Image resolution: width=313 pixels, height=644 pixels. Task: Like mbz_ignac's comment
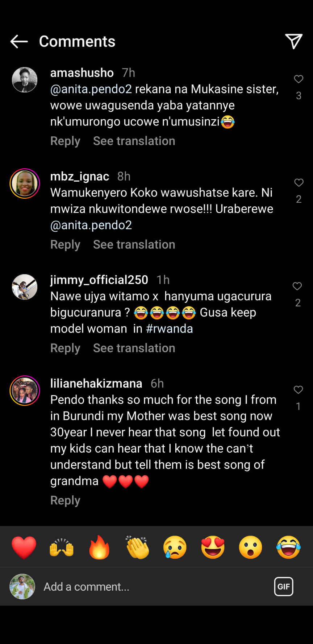coord(299,183)
